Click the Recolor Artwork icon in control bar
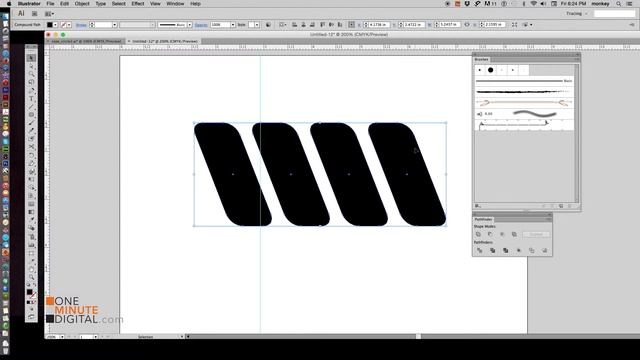Image resolution: width=640 pixels, height=360 pixels. pos(268,25)
